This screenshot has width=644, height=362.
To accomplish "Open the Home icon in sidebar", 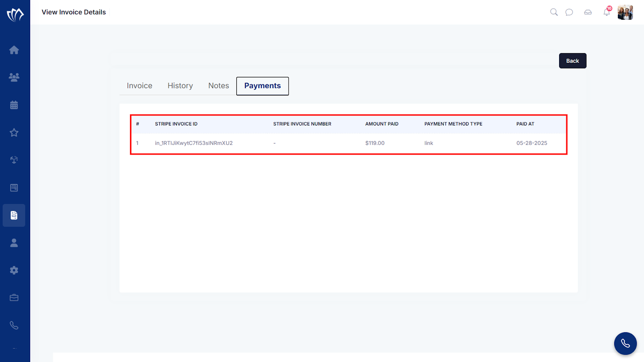I will click(x=14, y=50).
